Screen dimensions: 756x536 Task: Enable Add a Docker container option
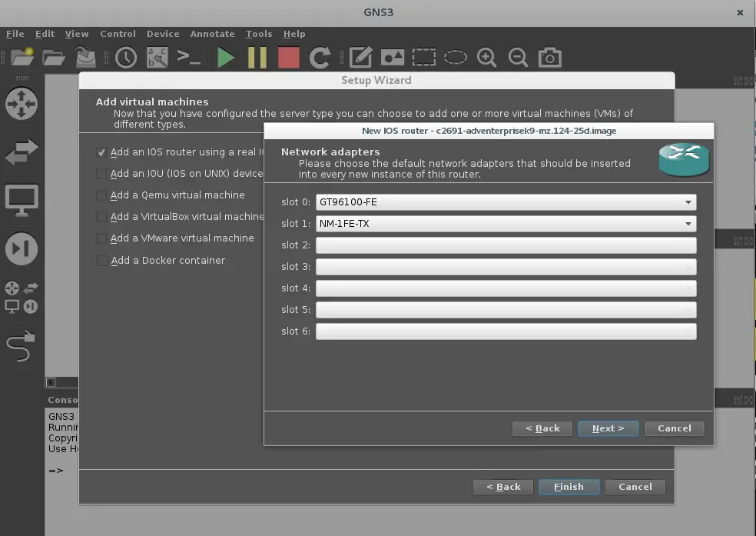[101, 261]
